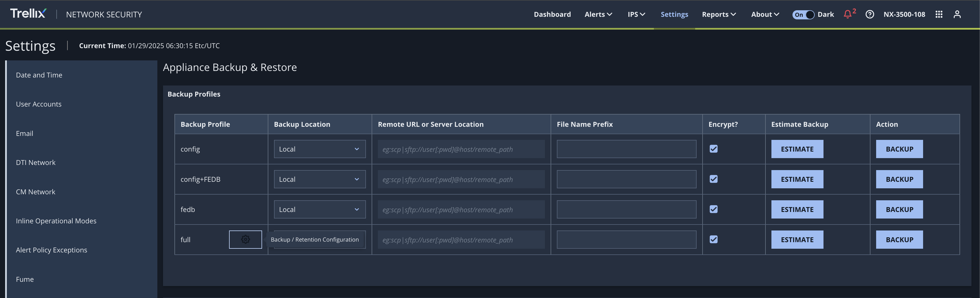Click ESTIMATE for the fedb profile
This screenshot has height=298, width=980.
point(797,209)
